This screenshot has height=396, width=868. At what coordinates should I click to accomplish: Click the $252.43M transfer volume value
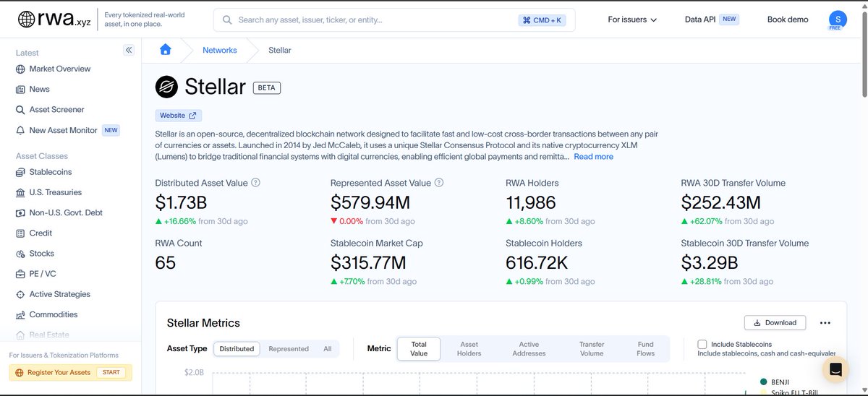coord(721,203)
